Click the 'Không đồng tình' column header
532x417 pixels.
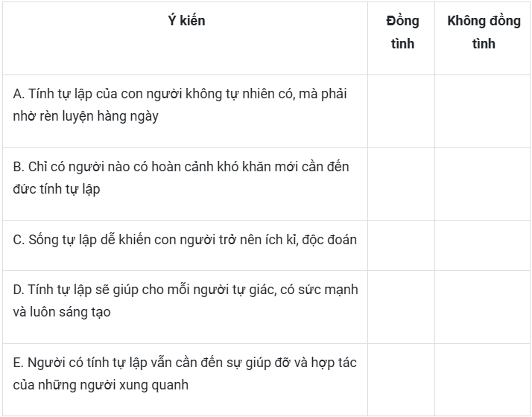pyautogui.click(x=484, y=33)
